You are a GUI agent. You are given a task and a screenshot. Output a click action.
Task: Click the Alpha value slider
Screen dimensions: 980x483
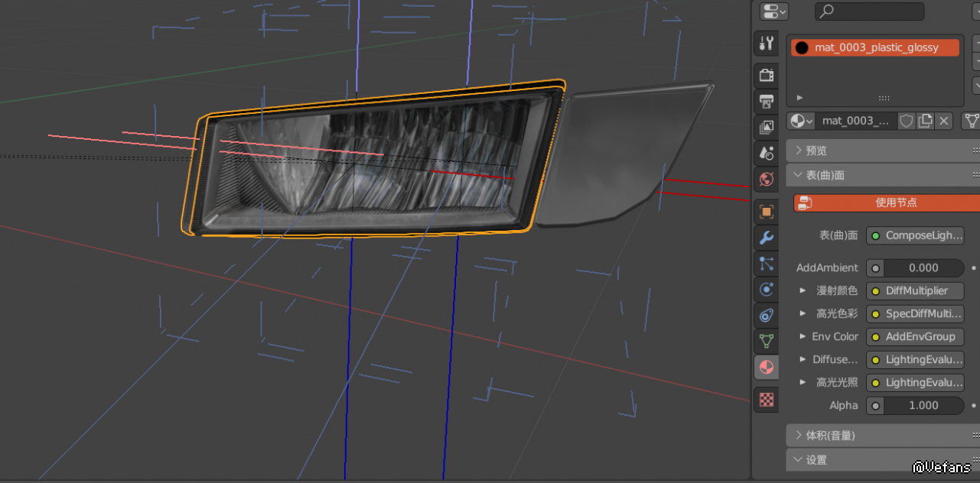[915, 406]
